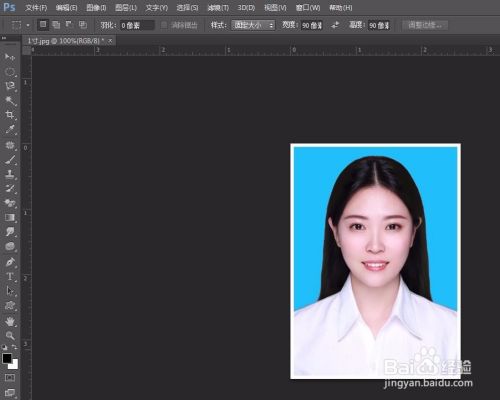This screenshot has width=500, height=400.
Task: Select the Smudge/Blur tool
Action: [x=10, y=232]
